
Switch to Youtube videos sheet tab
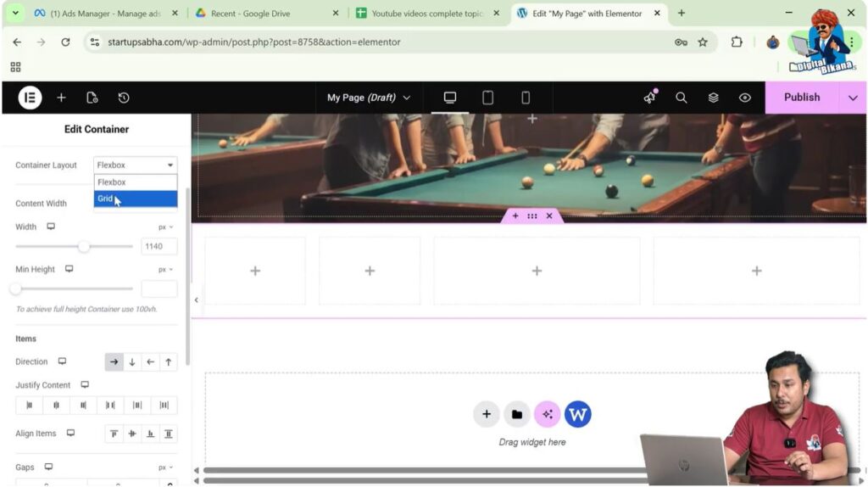coord(427,14)
